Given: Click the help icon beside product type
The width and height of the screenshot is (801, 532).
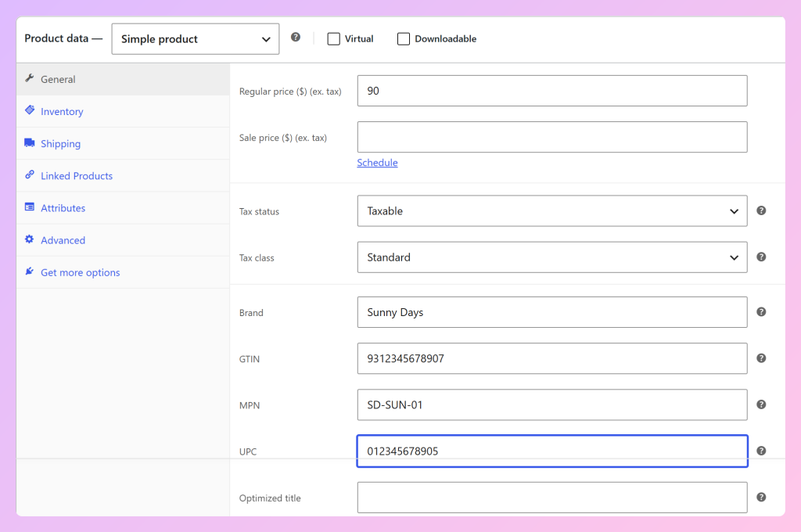Looking at the screenshot, I should [295, 38].
